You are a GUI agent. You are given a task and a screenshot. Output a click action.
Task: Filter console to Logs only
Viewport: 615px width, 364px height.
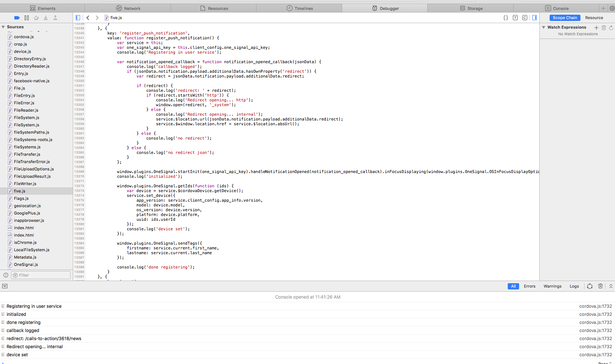[x=574, y=286]
